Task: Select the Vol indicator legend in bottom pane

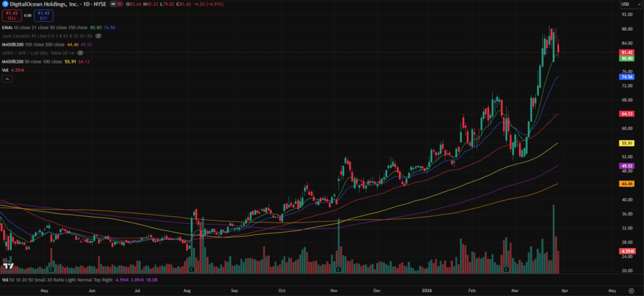Action: pos(6,279)
